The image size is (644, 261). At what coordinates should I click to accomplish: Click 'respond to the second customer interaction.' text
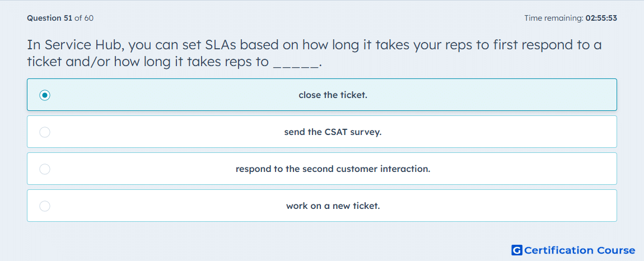(333, 169)
